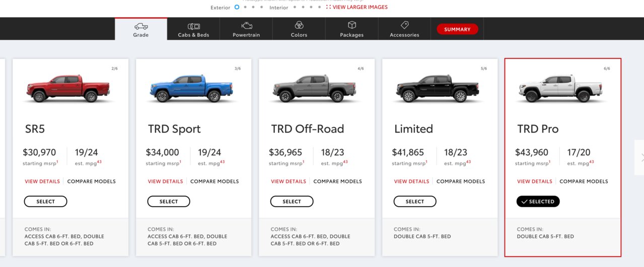Open the Colors tab
644x267 pixels.
click(299, 29)
